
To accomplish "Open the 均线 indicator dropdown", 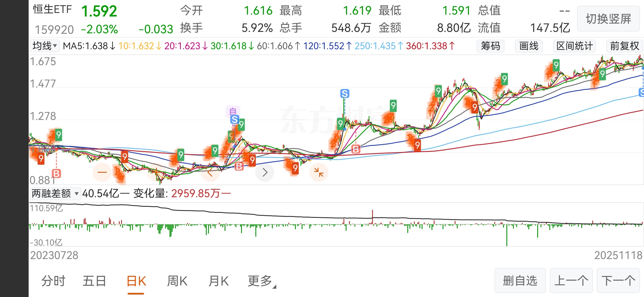I will click(x=45, y=46).
